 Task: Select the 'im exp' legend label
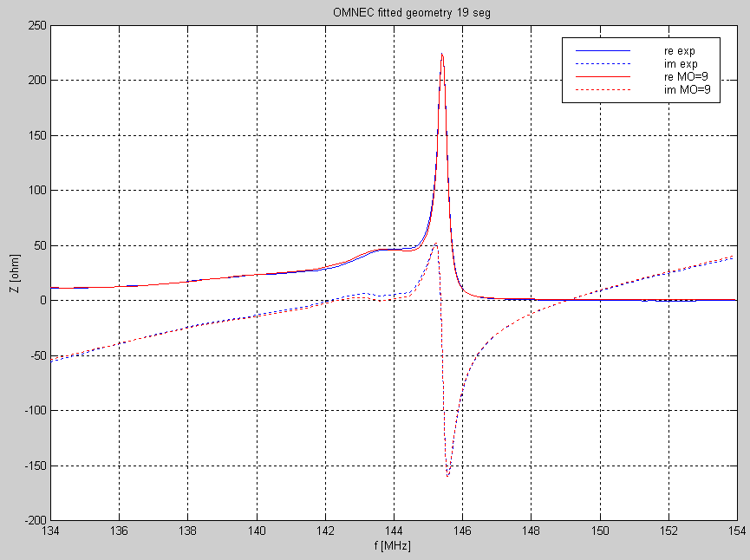pyautogui.click(x=681, y=63)
